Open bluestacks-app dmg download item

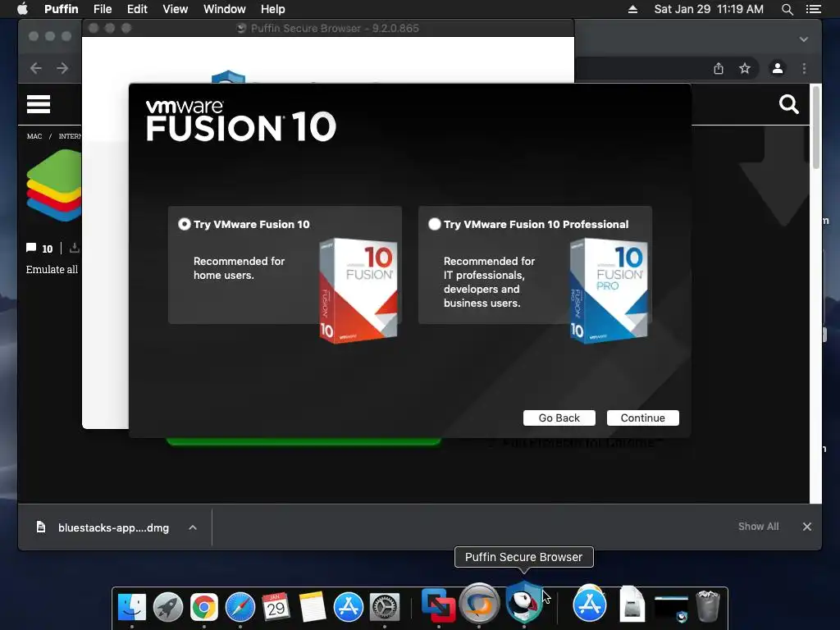(103, 527)
